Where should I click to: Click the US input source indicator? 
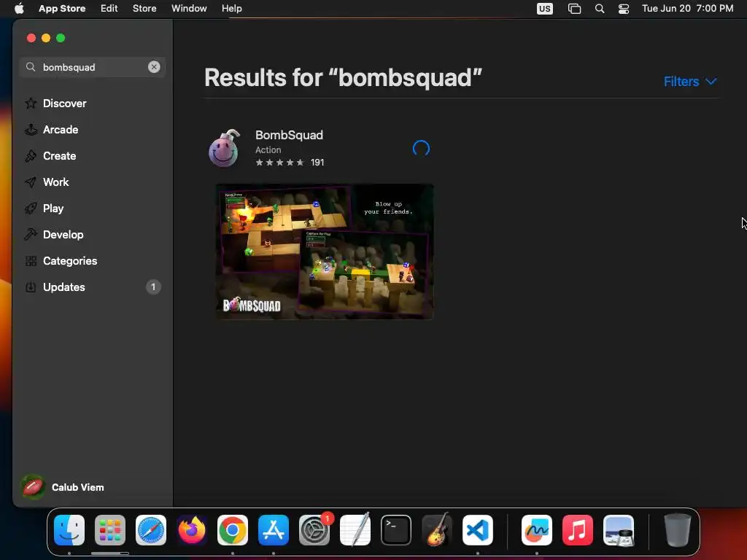[544, 9]
